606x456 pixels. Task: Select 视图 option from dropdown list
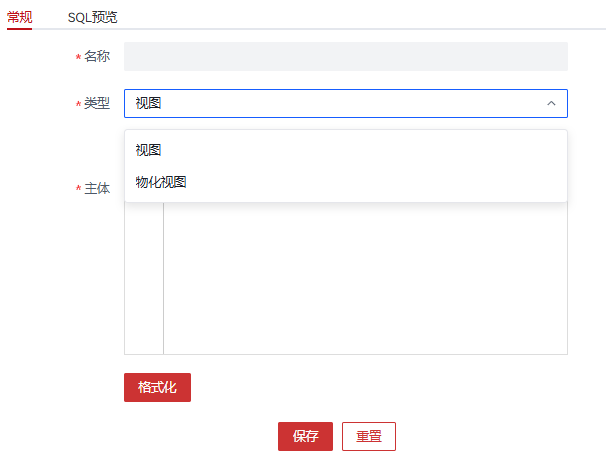coord(149,150)
